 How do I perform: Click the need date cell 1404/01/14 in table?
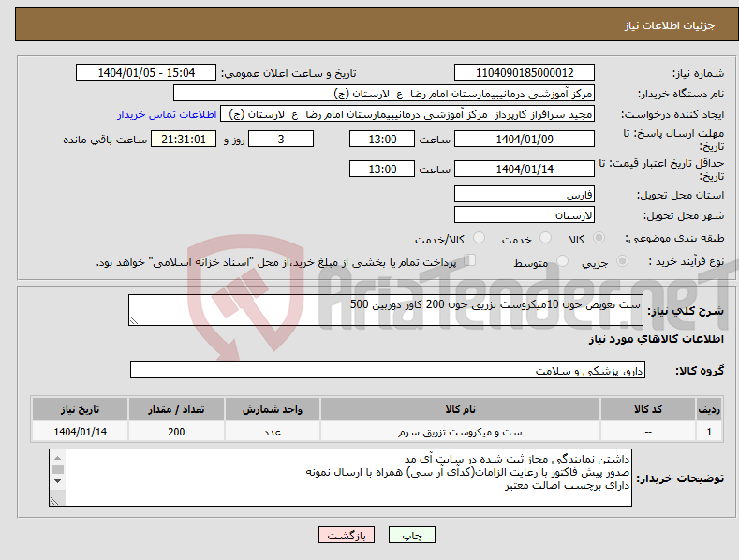tap(81, 432)
